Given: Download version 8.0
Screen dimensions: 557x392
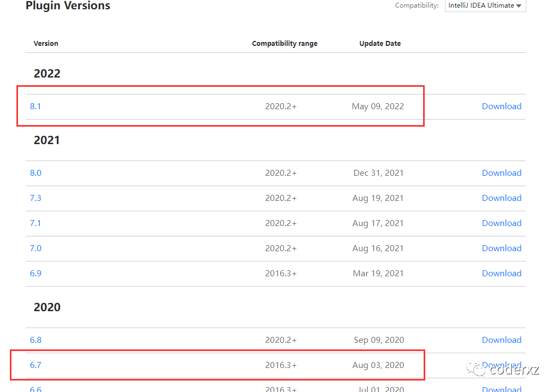Looking at the screenshot, I should (x=502, y=173).
